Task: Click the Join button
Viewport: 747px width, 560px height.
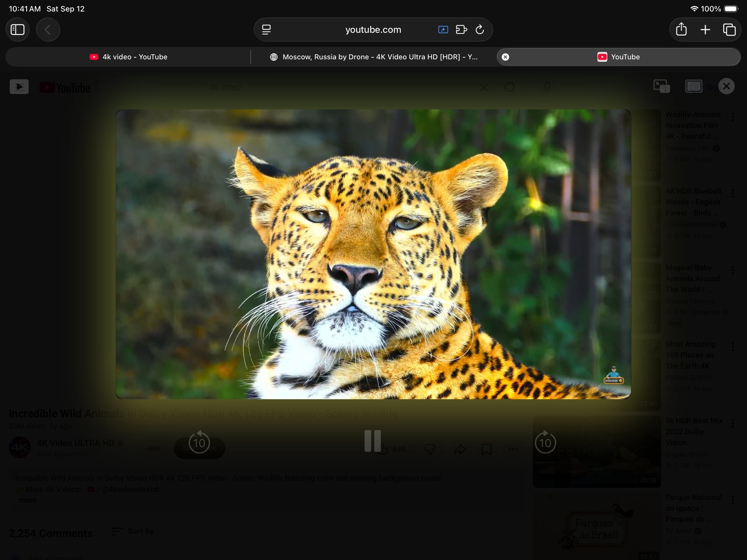Action: tap(153, 448)
